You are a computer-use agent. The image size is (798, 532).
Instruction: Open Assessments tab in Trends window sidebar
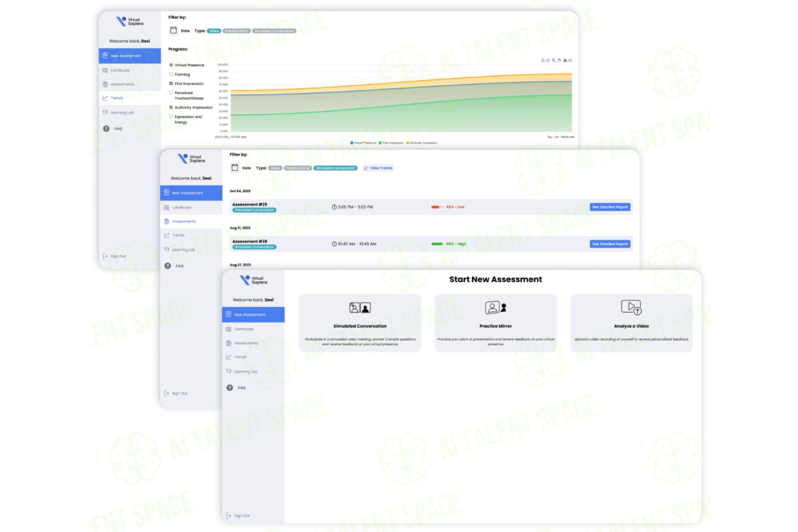[130, 84]
